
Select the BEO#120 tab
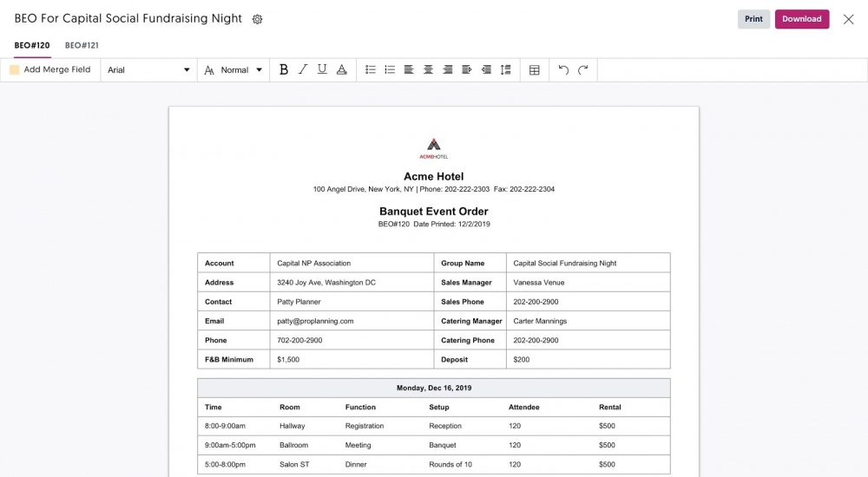coord(32,45)
